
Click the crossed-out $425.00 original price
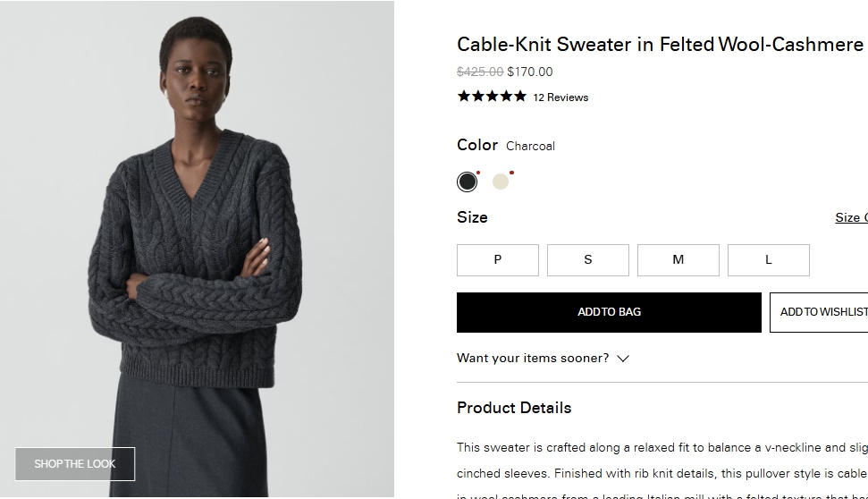480,72
